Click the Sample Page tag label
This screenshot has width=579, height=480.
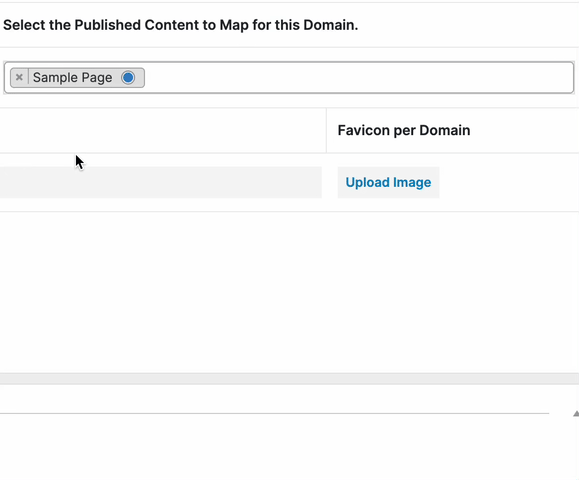tap(72, 78)
